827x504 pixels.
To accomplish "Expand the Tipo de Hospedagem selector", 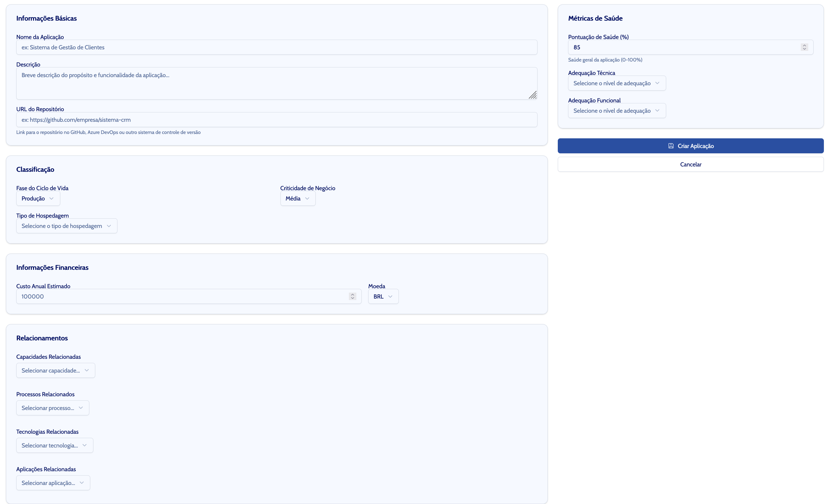I will [x=67, y=226].
